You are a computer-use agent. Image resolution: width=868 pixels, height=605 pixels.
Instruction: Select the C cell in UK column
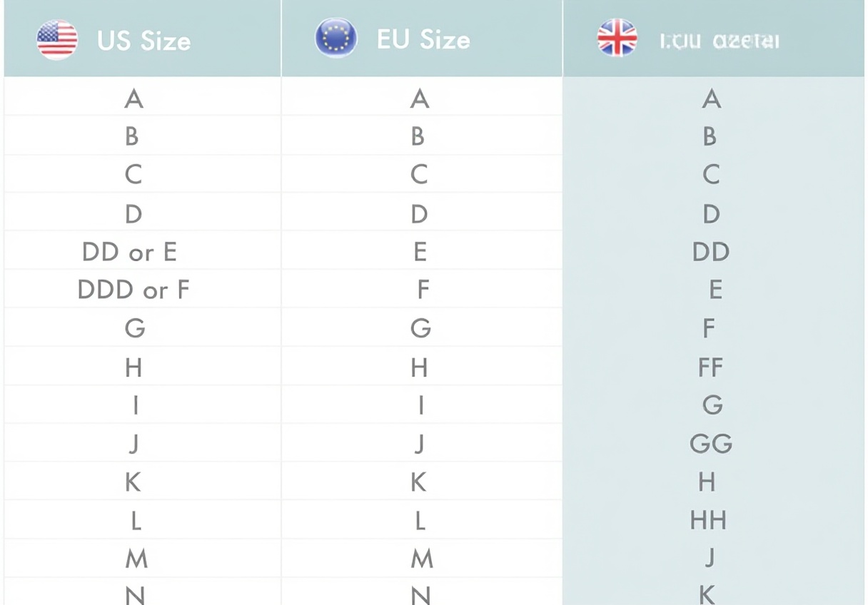[711, 175]
